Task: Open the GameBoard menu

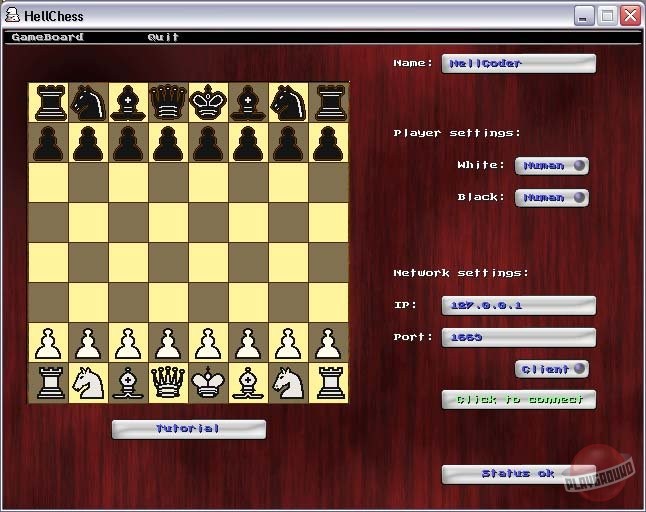Action: (47, 37)
